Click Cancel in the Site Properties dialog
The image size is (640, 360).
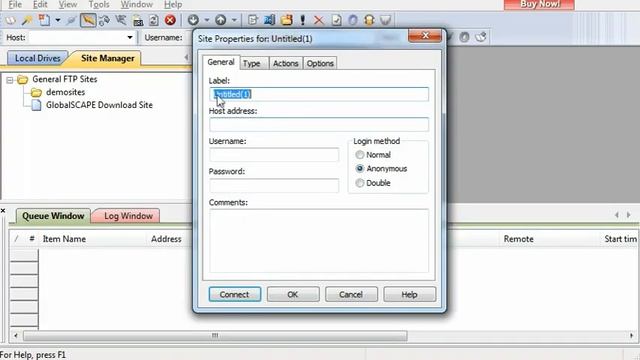351,294
